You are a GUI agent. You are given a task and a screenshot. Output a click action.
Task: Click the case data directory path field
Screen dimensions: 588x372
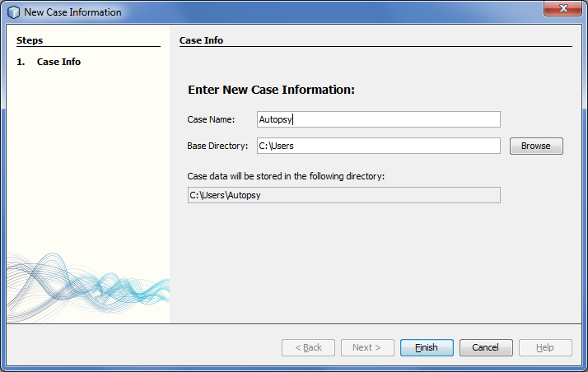pyautogui.click(x=343, y=195)
